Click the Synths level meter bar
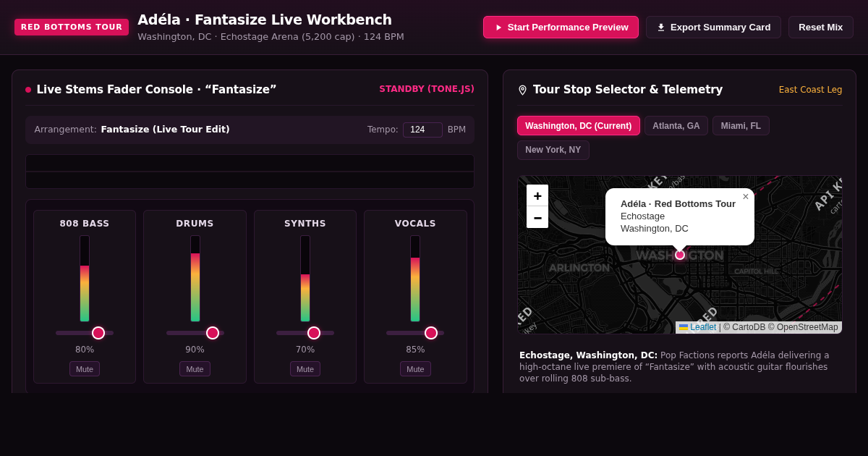The height and width of the screenshot is (456, 868). pos(305,279)
